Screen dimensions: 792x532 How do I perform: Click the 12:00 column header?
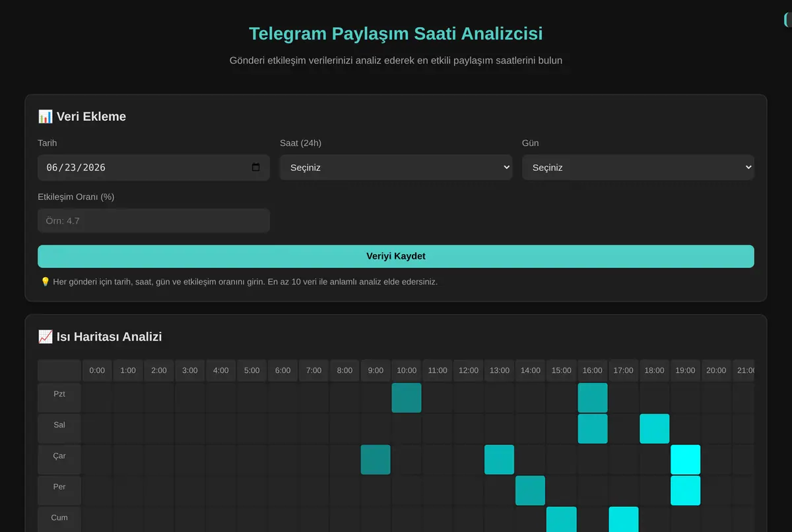tap(469, 370)
